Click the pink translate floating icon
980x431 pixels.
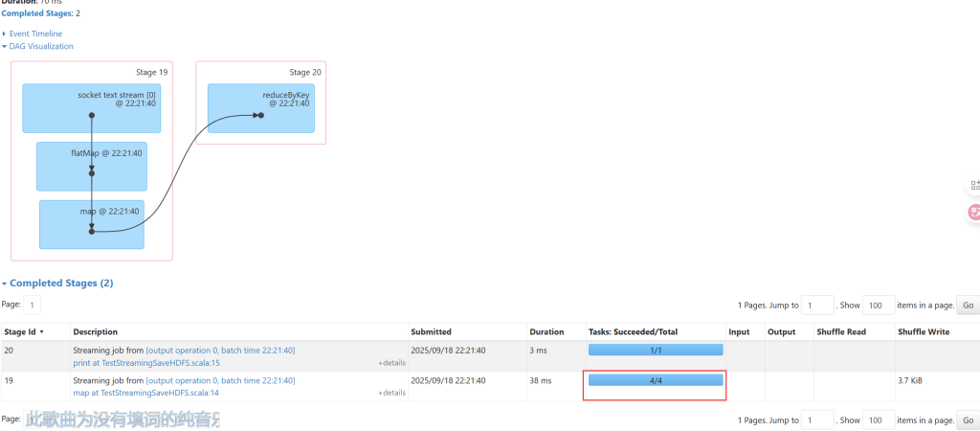pyautogui.click(x=974, y=212)
